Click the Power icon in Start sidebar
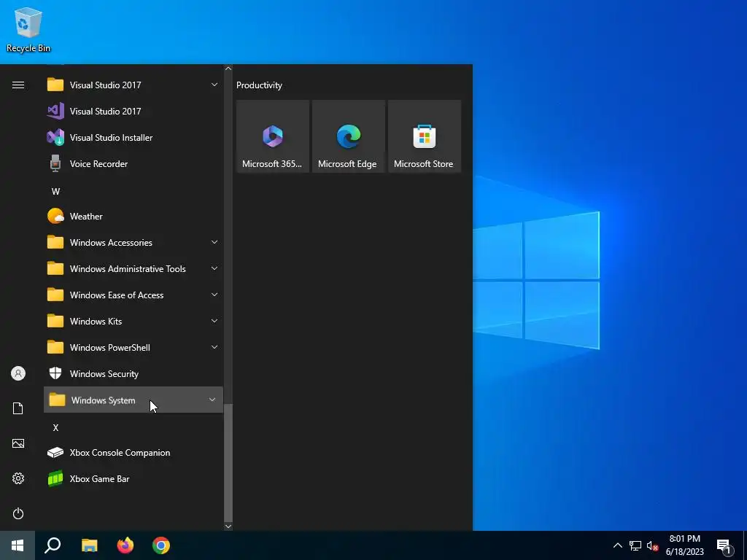The height and width of the screenshot is (560, 747). [18, 513]
